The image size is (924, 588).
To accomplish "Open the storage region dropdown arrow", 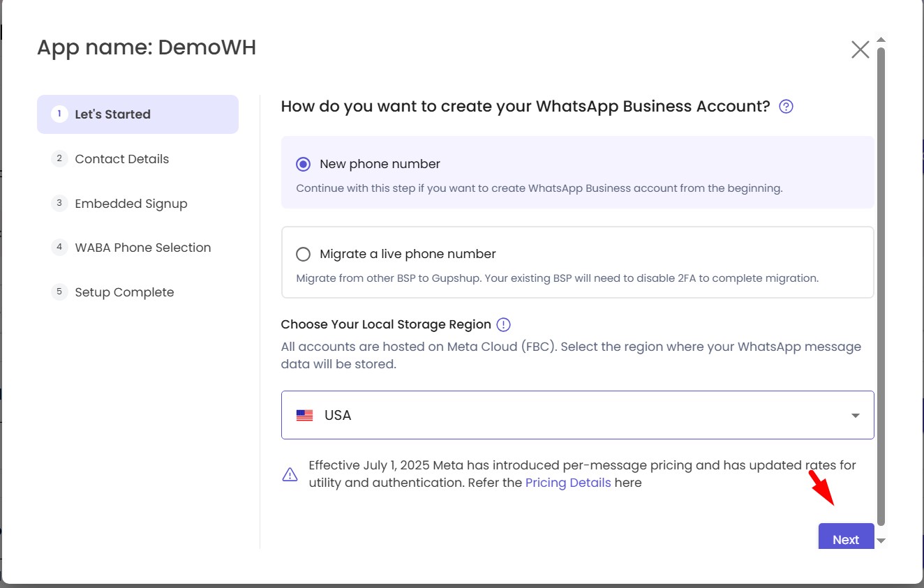I will tap(855, 416).
